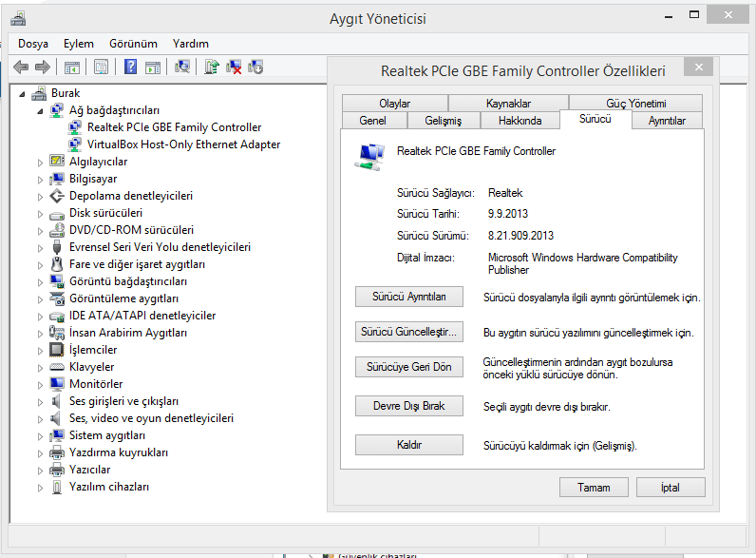Click the İşlemciler processor icon

coord(57,350)
